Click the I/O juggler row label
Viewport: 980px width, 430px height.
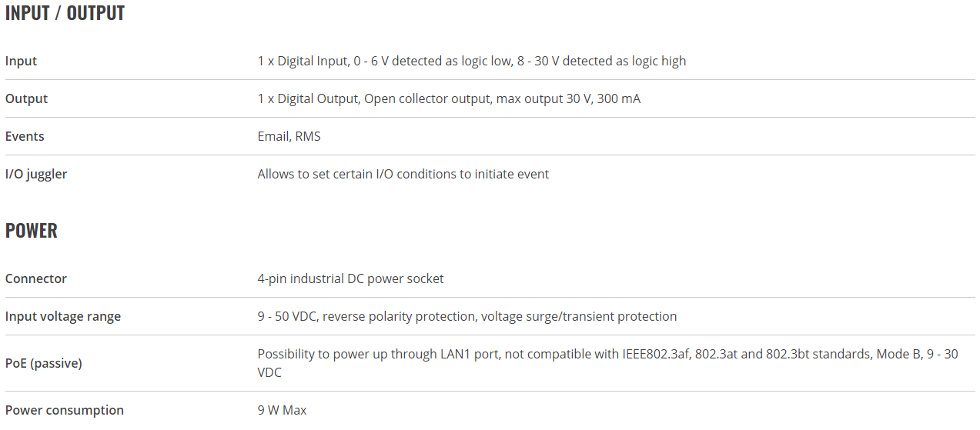point(36,174)
